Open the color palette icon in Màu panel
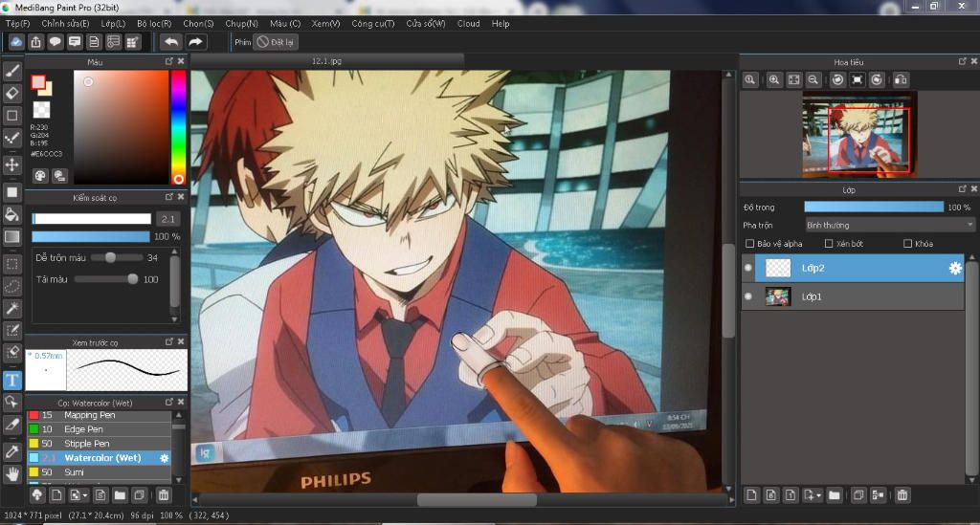The image size is (980, 525). (40, 176)
